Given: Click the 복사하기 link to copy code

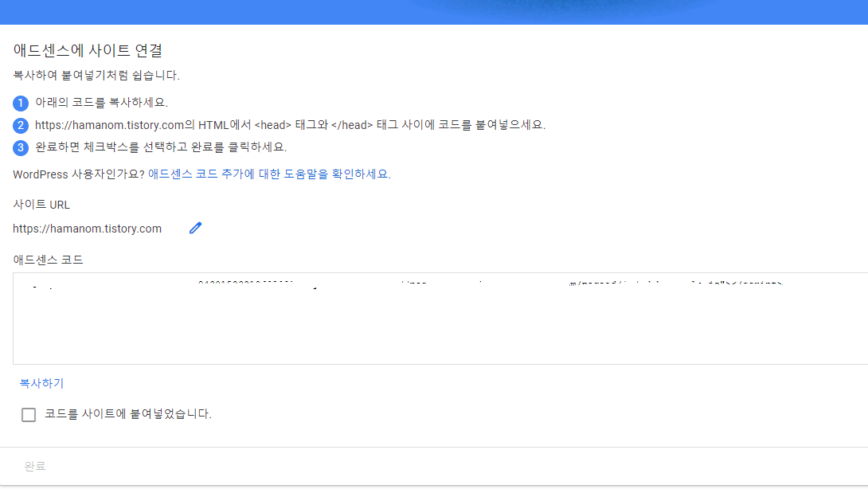Looking at the screenshot, I should [x=41, y=383].
